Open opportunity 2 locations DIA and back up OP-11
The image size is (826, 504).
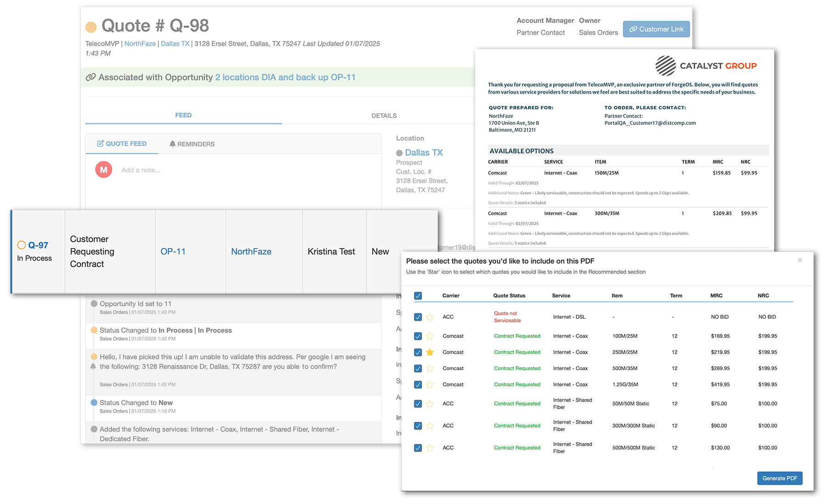(x=285, y=77)
